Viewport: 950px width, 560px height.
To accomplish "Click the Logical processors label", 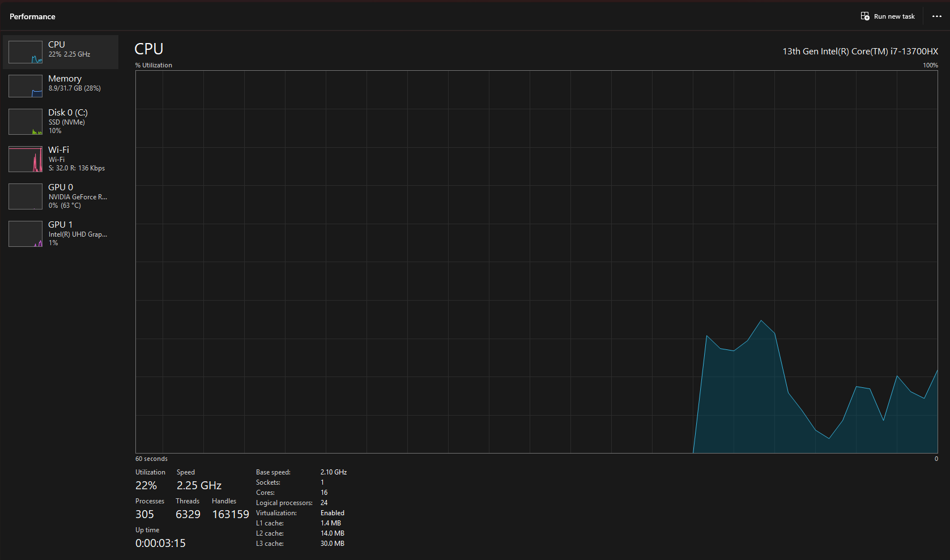I will [x=284, y=503].
